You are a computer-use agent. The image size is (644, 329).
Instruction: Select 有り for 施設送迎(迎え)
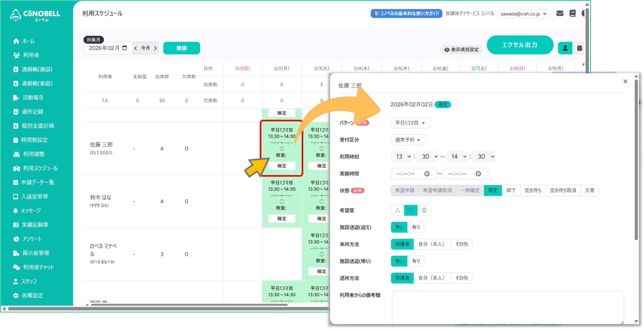416,227
